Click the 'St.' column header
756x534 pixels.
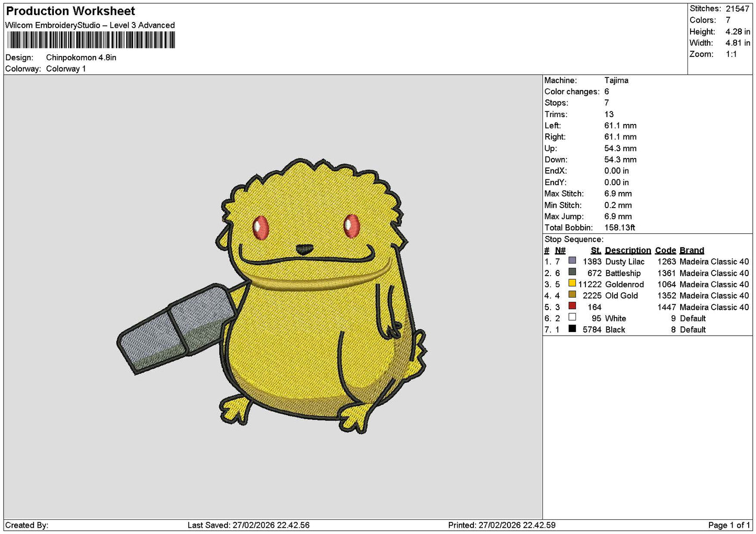(596, 251)
